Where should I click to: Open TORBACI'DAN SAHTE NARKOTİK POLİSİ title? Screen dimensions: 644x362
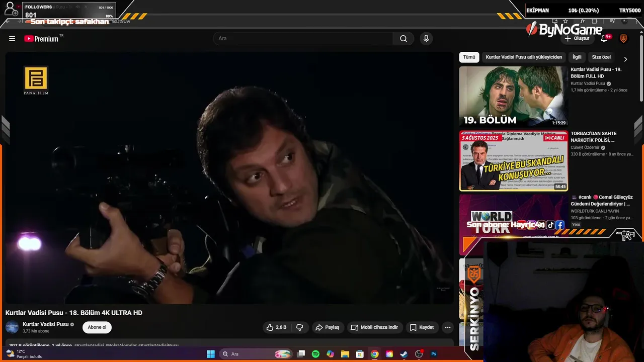[593, 137]
